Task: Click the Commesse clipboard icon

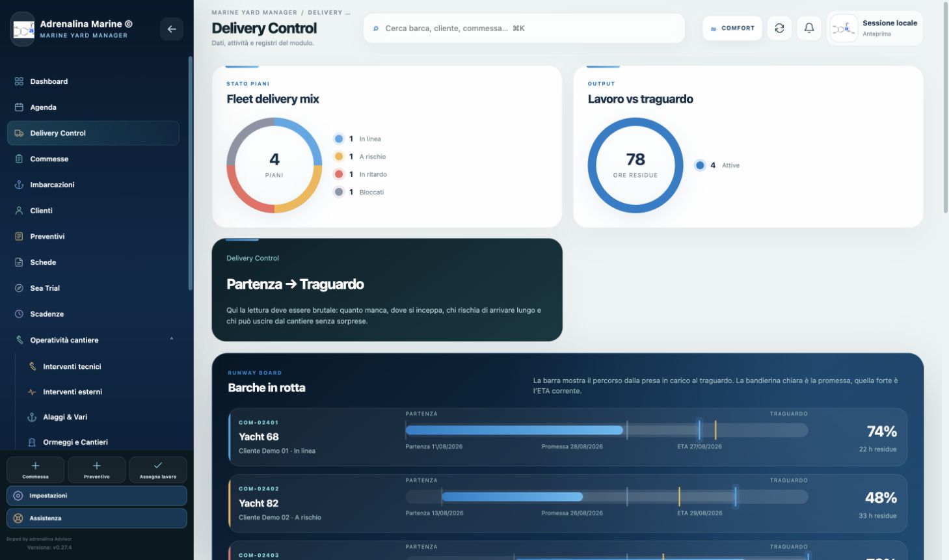Action: 19,159
